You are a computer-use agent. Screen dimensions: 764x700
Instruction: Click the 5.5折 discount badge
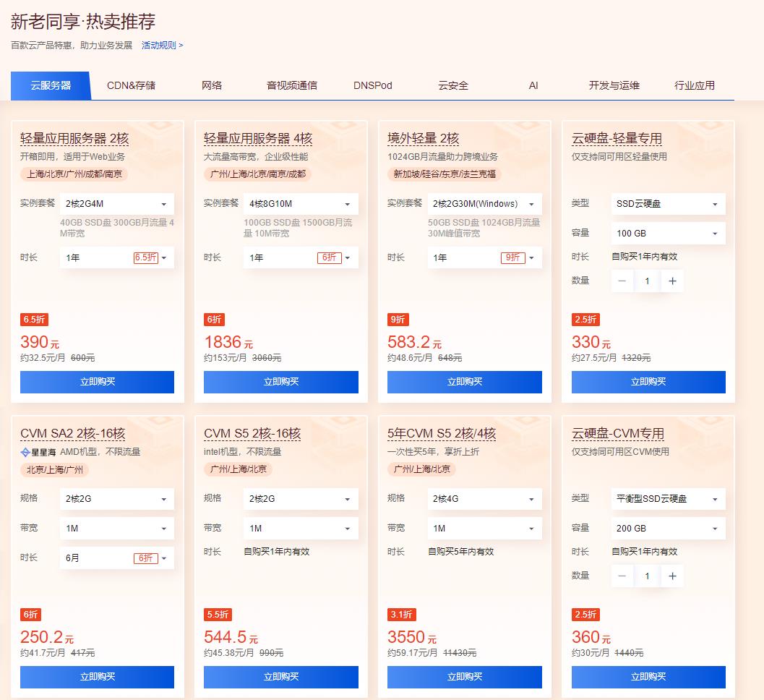tap(218, 614)
